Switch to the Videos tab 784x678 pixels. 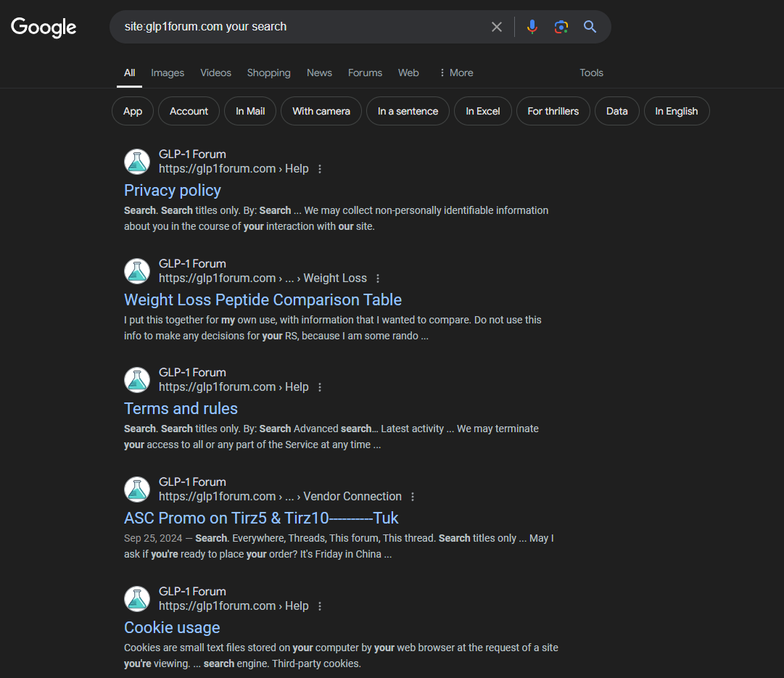click(216, 73)
